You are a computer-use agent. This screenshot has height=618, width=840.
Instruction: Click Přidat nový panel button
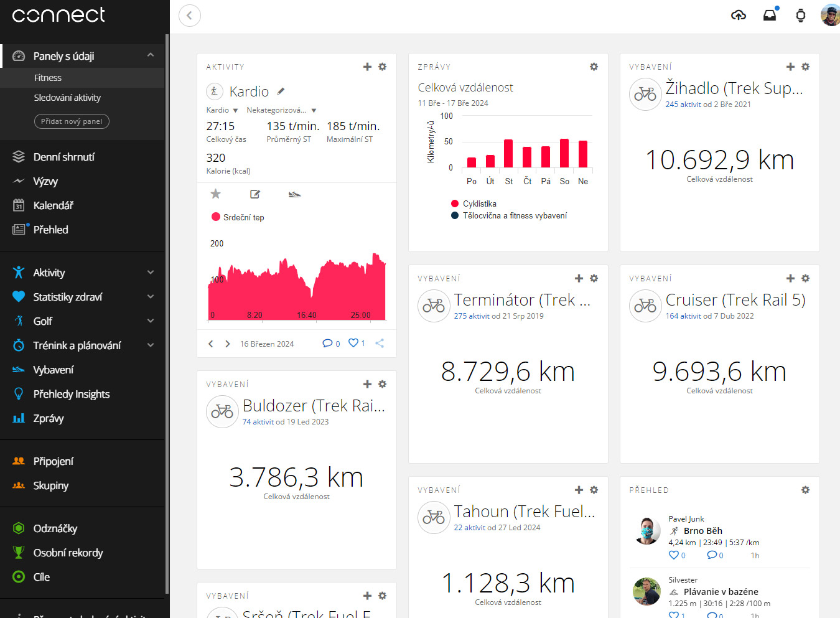click(72, 121)
